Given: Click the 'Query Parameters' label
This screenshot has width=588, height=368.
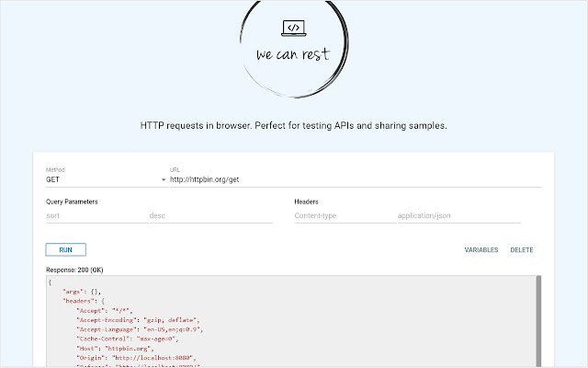Looking at the screenshot, I should 72,201.
